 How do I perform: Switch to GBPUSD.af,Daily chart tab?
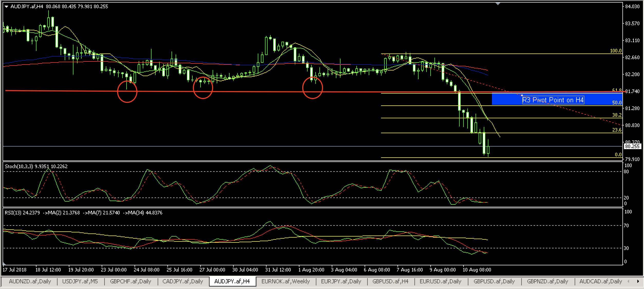click(x=494, y=281)
